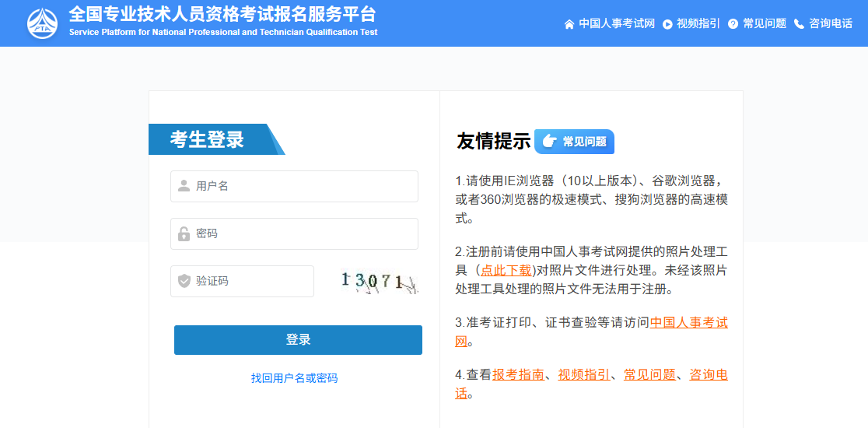The image size is (868, 428).
Task: Click the lock icon in password field
Action: (184, 233)
